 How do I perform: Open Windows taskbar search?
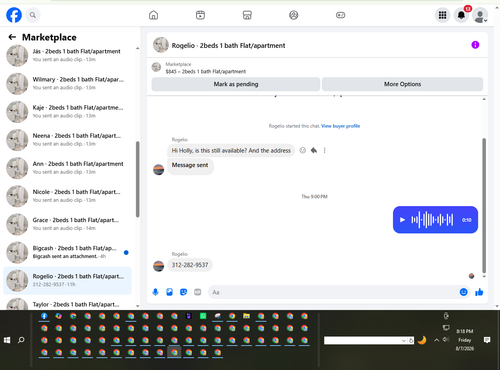tap(21, 340)
